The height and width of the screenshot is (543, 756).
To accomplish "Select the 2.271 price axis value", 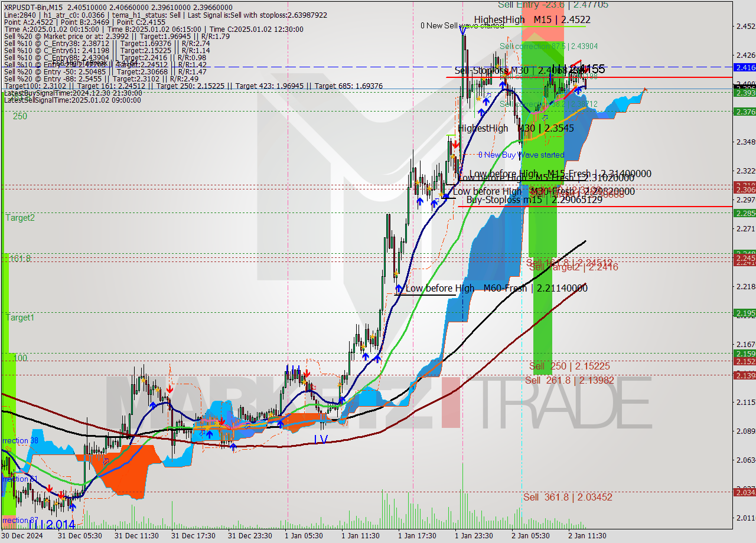I will [x=745, y=228].
